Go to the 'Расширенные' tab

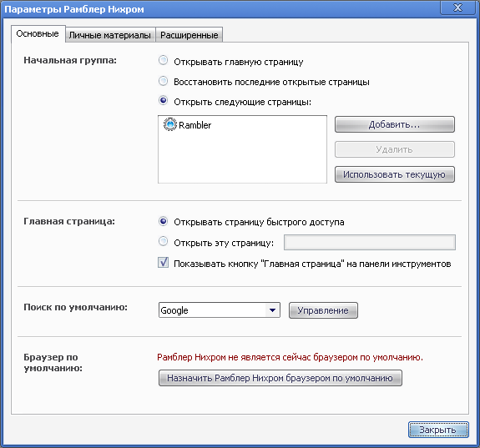(189, 35)
